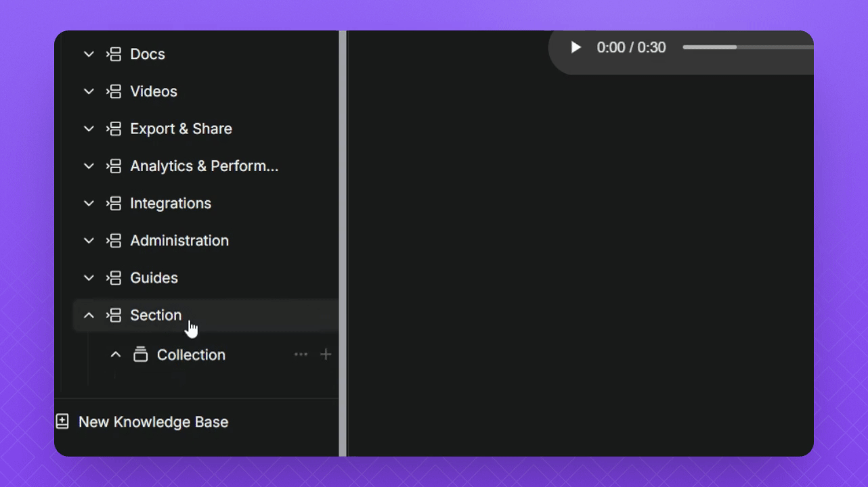Expand the Guides section chevron

pyautogui.click(x=89, y=277)
